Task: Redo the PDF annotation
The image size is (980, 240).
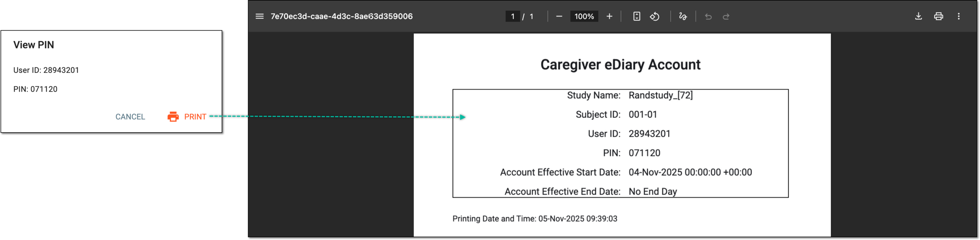Action: coord(726,16)
